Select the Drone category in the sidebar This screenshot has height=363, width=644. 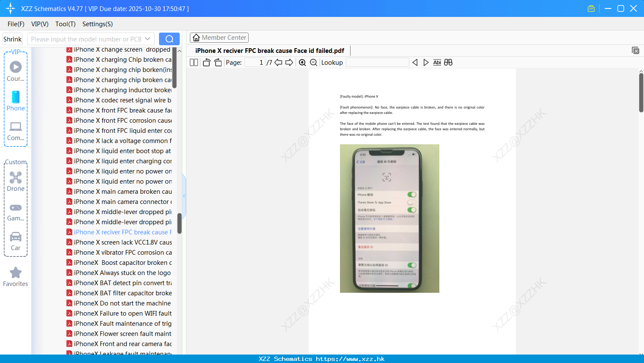16,181
